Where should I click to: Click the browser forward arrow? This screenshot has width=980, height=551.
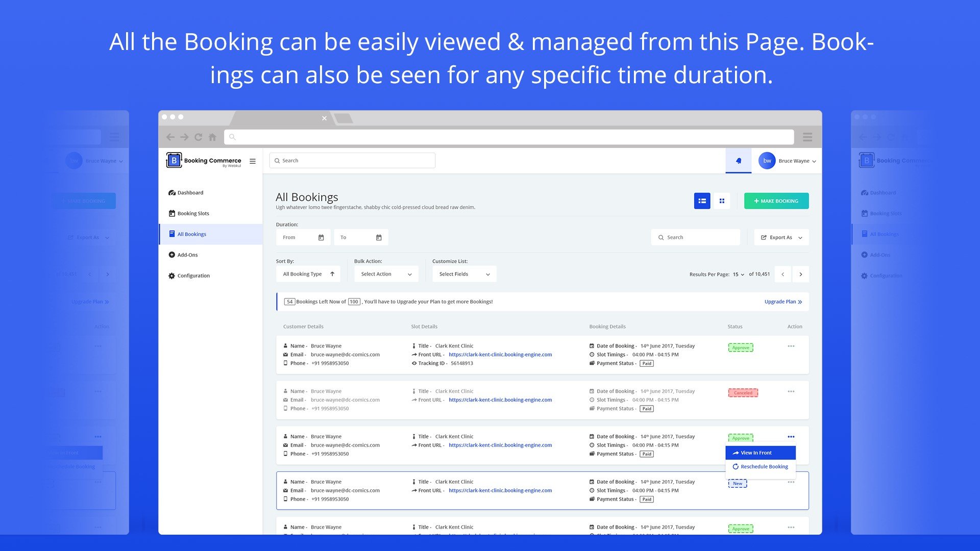pos(184,137)
